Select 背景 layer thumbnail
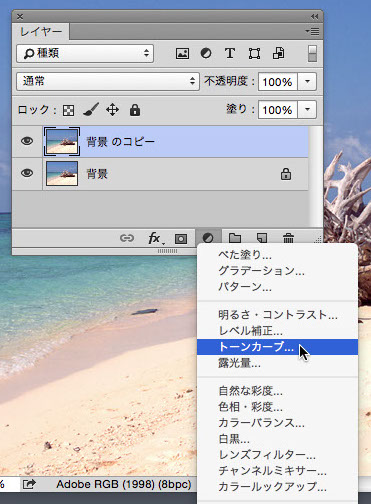This screenshot has height=504, width=371. (x=62, y=173)
